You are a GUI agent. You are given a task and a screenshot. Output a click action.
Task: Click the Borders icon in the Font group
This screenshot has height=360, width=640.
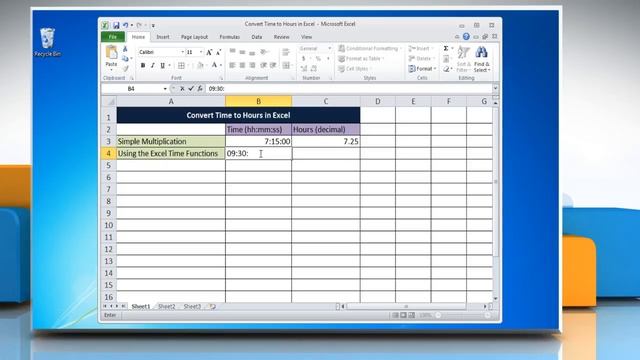coord(181,65)
